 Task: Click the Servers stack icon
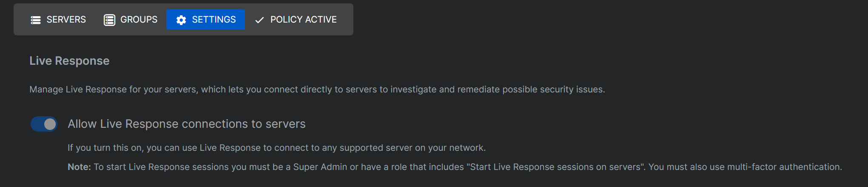coord(36,20)
